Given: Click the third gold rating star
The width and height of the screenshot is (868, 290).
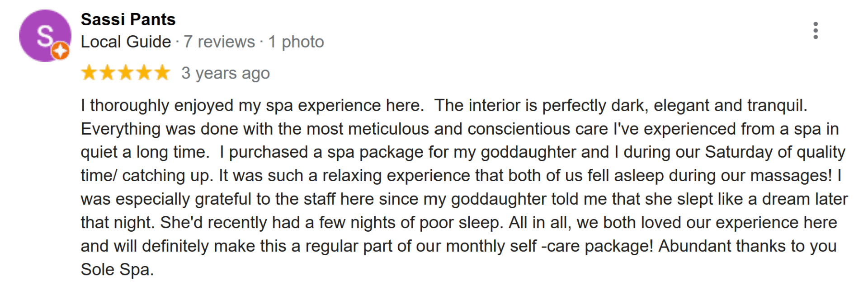Looking at the screenshot, I should 126,73.
